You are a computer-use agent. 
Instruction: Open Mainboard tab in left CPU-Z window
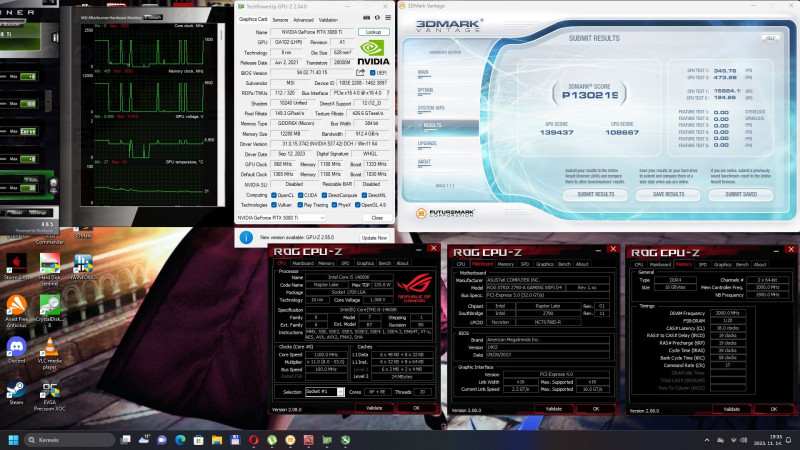pyautogui.click(x=303, y=263)
